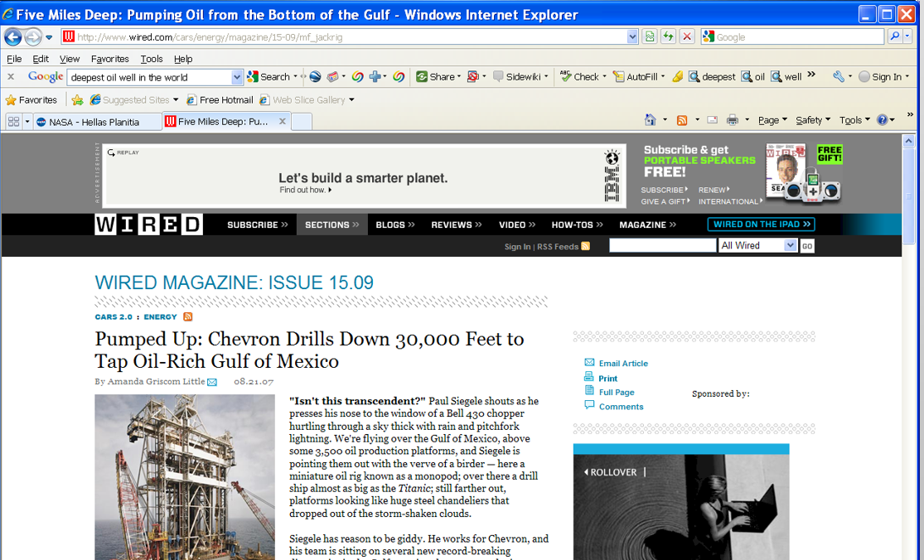The height and width of the screenshot is (560, 924).
Task: Click the blue Help question icon
Action: (x=883, y=120)
